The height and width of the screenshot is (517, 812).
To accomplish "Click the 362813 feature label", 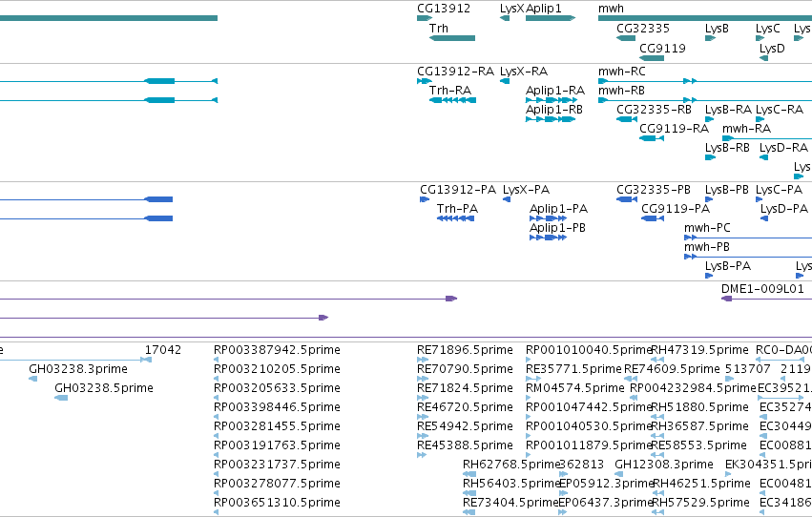I will pyautogui.click(x=582, y=465).
